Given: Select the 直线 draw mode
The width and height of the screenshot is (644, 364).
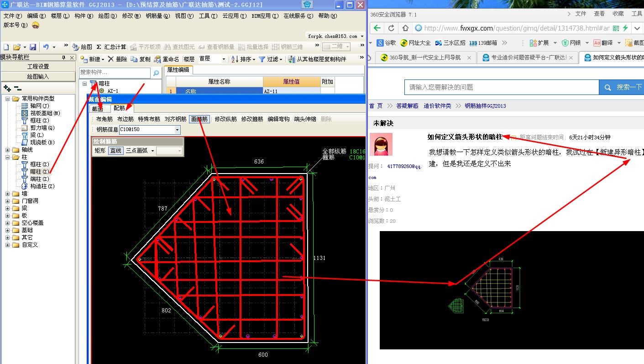Looking at the screenshot, I should pos(116,150).
